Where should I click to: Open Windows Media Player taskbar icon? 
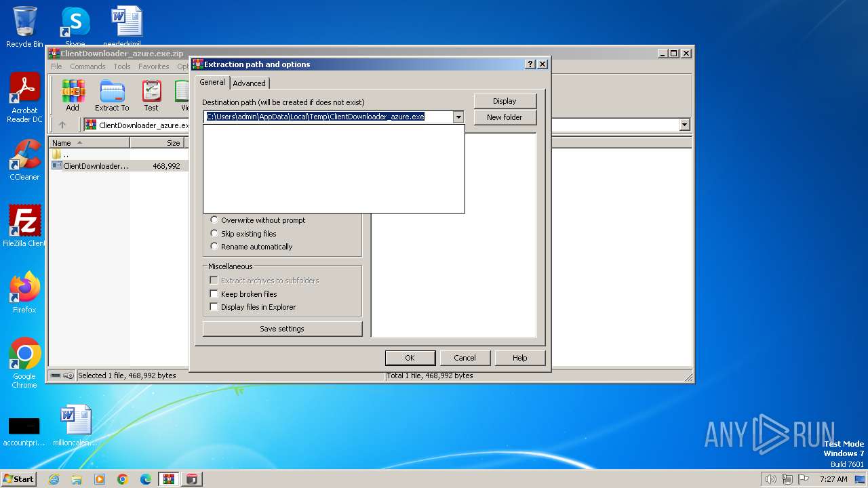pos(100,479)
